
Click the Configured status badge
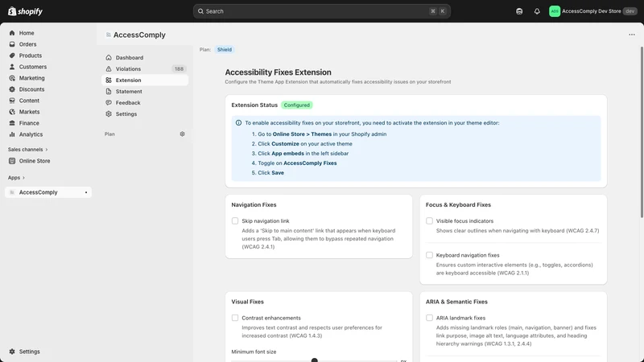tap(296, 105)
